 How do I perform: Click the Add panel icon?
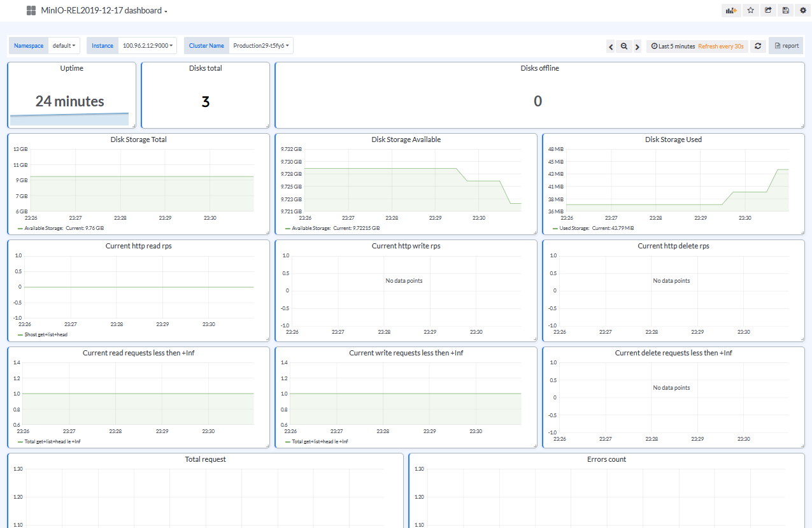pos(731,11)
